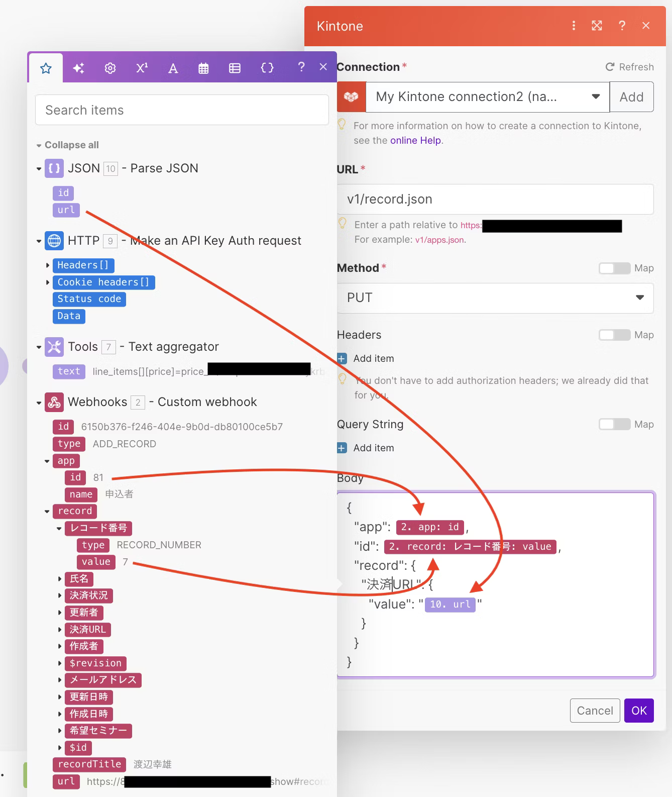
Task: Open the custom variables braces tab
Action: coord(267,68)
